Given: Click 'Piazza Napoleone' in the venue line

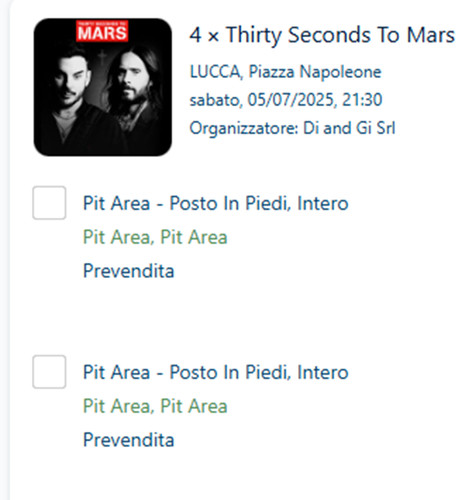Looking at the screenshot, I should tap(315, 72).
